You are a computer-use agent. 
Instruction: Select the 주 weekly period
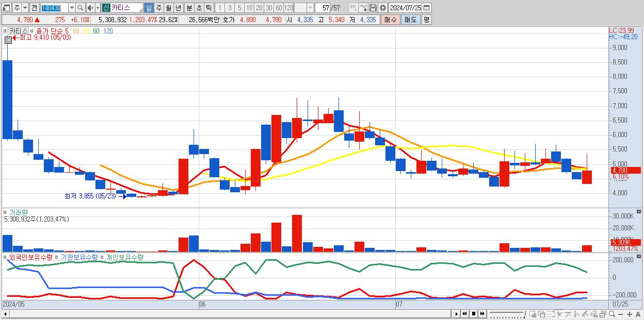158,8
